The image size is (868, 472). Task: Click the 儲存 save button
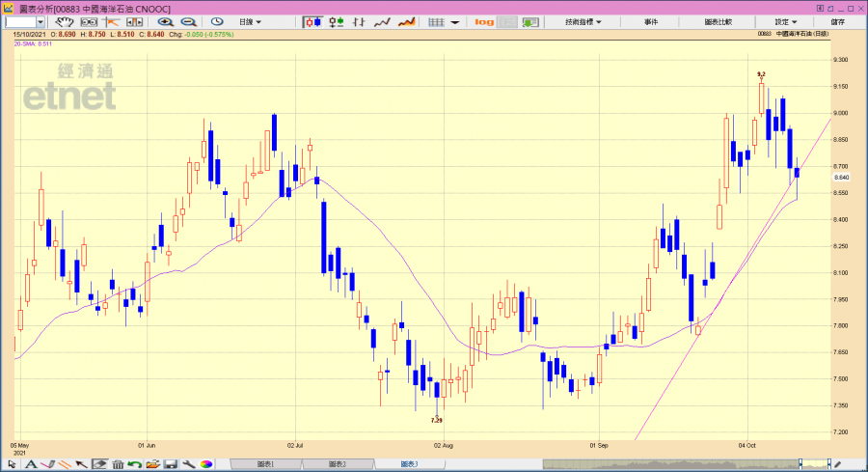coord(837,21)
